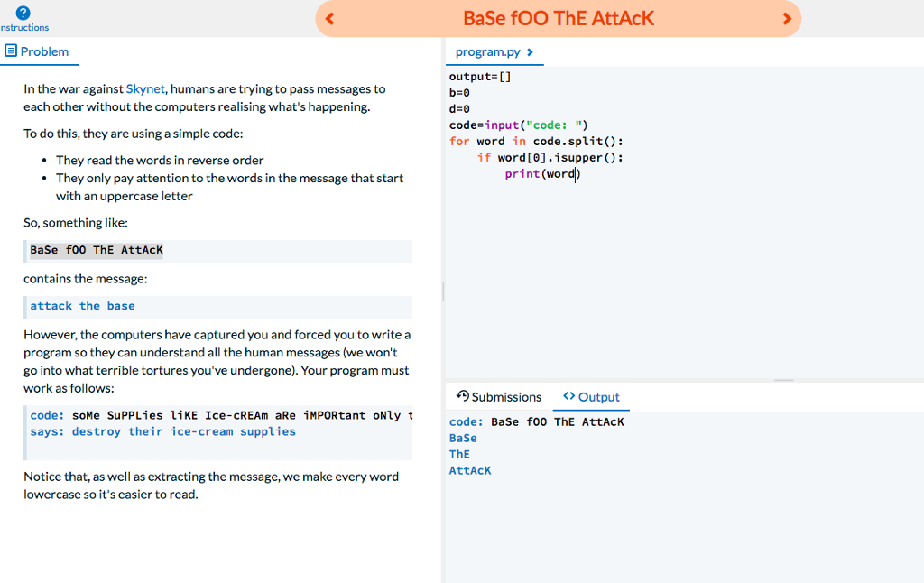This screenshot has height=583, width=924.
Task: Place cursor after print(word) in the editor
Action: click(x=580, y=173)
